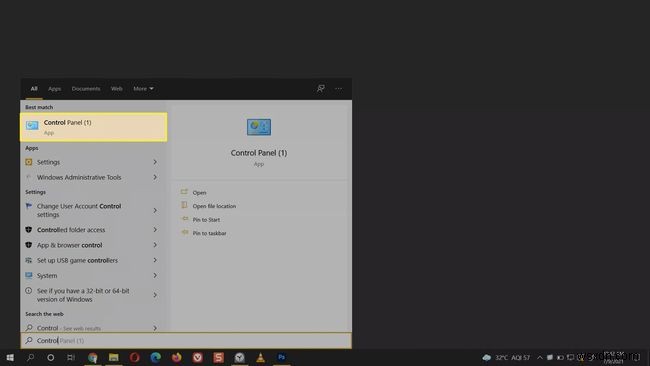This screenshot has height=366, width=650.
Task: Click the large Control Panel preview icon
Action: coord(259,127)
